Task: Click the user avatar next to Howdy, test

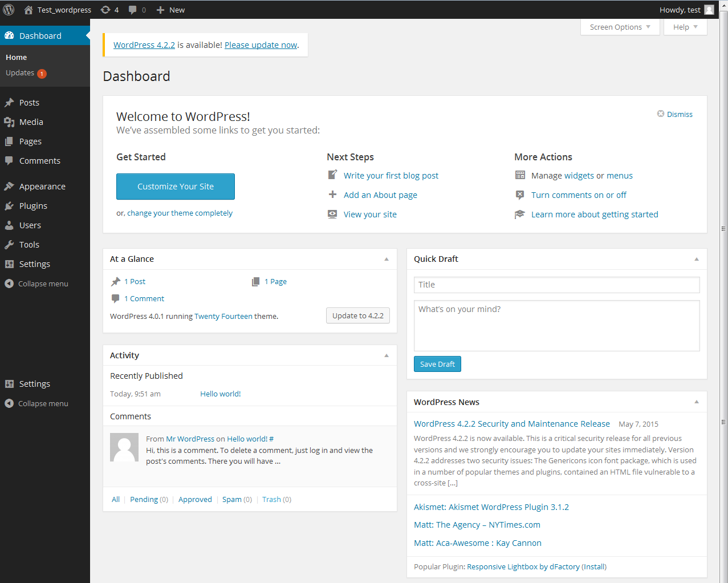Action: tap(709, 10)
